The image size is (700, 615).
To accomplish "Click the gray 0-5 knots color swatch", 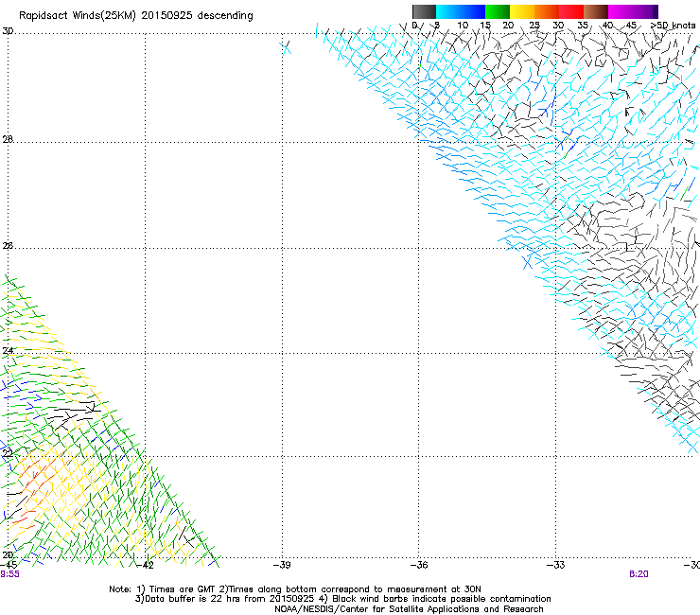I will click(x=424, y=11).
